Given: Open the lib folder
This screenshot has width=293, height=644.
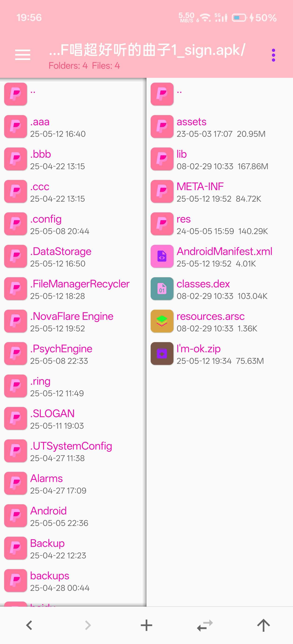Looking at the screenshot, I should pyautogui.click(x=220, y=159).
